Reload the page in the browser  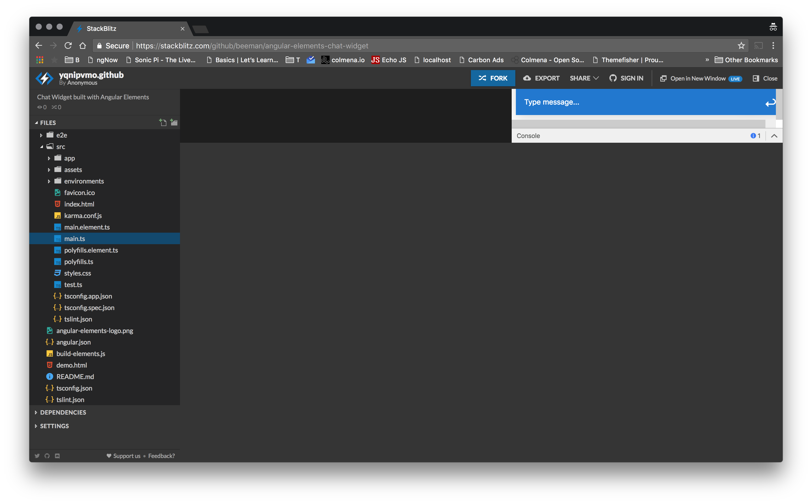pos(68,46)
